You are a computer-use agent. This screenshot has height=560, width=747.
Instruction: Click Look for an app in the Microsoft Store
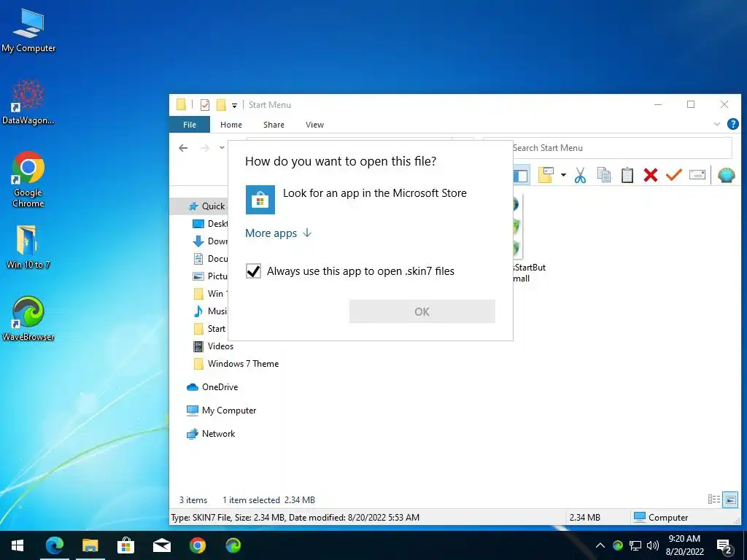[374, 192]
